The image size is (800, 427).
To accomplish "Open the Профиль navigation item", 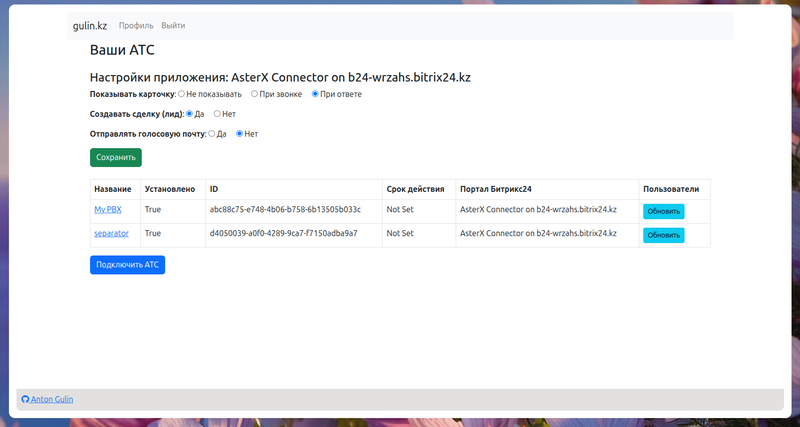I will (136, 26).
